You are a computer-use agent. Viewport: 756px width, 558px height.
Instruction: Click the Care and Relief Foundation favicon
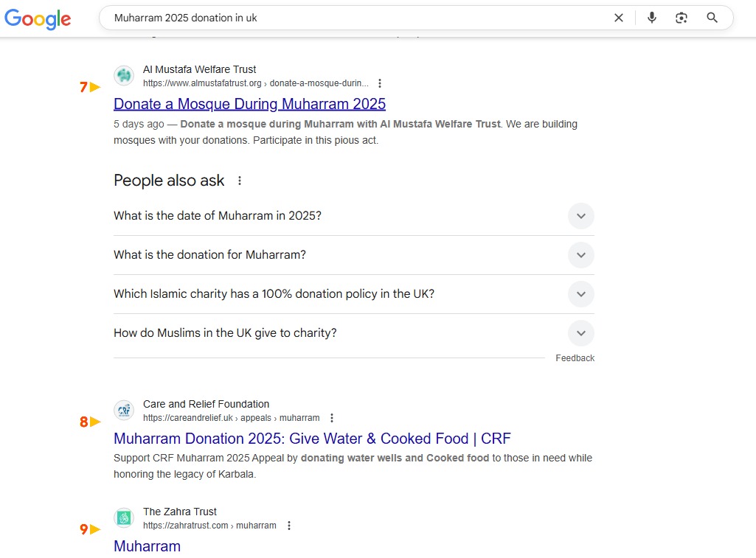(124, 411)
